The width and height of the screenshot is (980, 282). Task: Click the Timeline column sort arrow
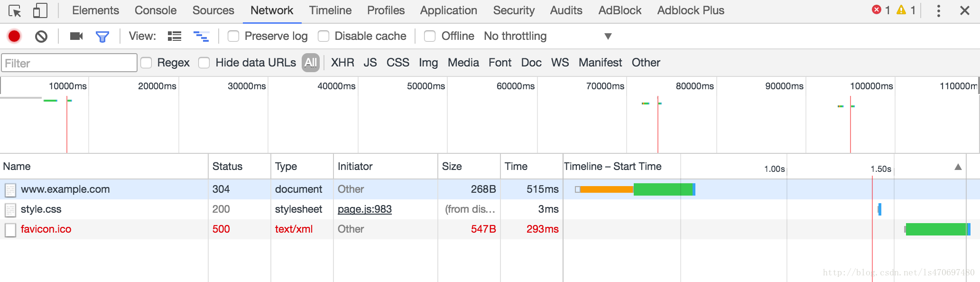[958, 167]
